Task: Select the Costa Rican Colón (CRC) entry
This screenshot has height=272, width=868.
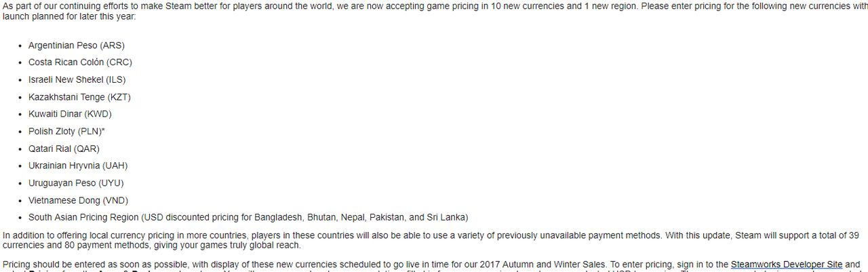Action: pyautogui.click(x=80, y=62)
